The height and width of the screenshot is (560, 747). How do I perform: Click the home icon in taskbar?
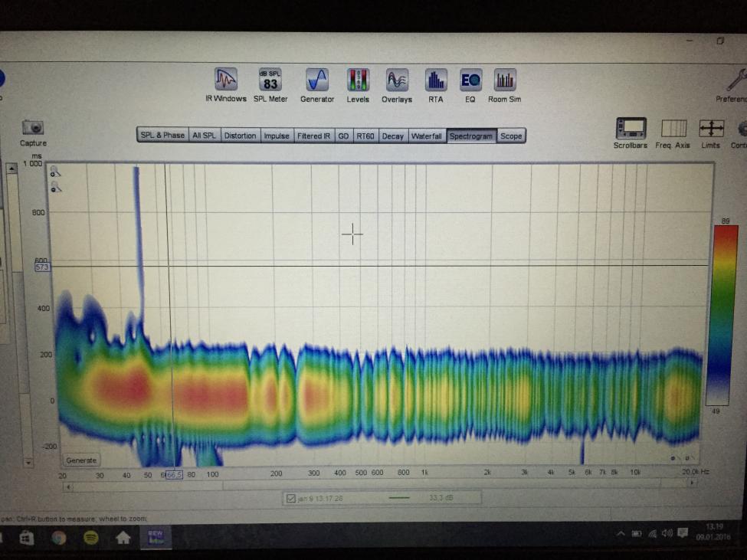(x=123, y=538)
